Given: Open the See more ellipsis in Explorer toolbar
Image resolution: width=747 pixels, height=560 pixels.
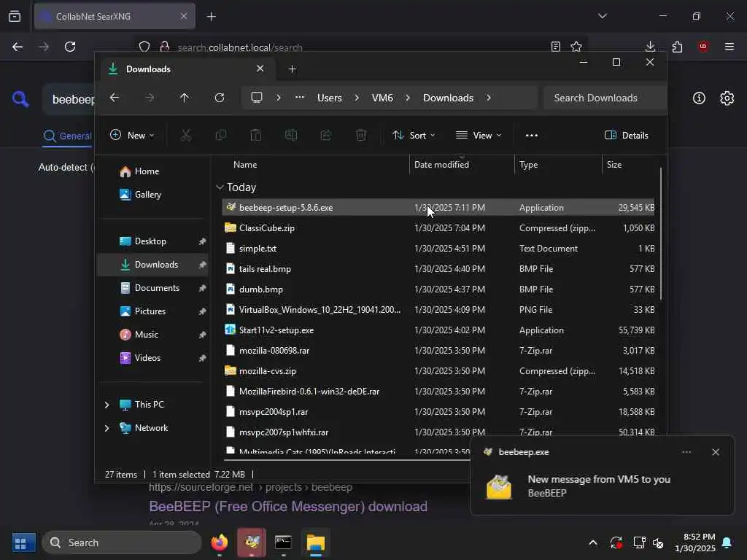Looking at the screenshot, I should pos(532,135).
